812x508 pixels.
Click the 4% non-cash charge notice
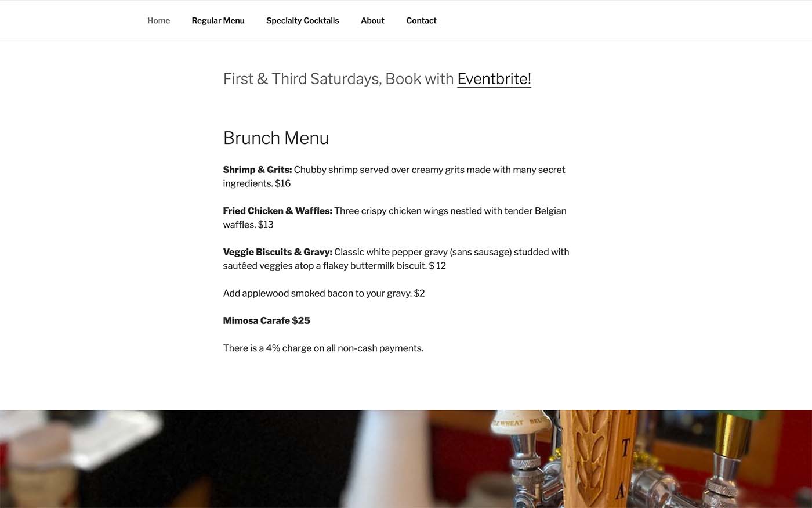pos(323,348)
